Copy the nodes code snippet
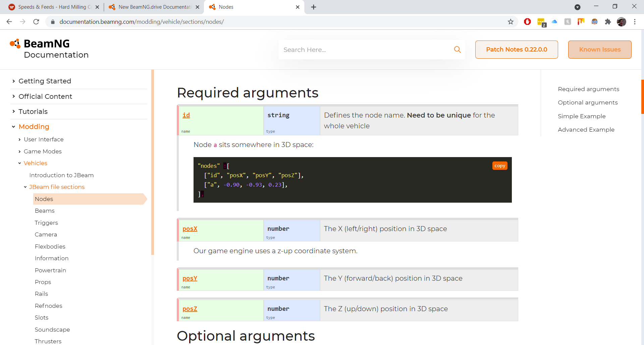Viewport: 644px width, 345px height. click(500, 166)
